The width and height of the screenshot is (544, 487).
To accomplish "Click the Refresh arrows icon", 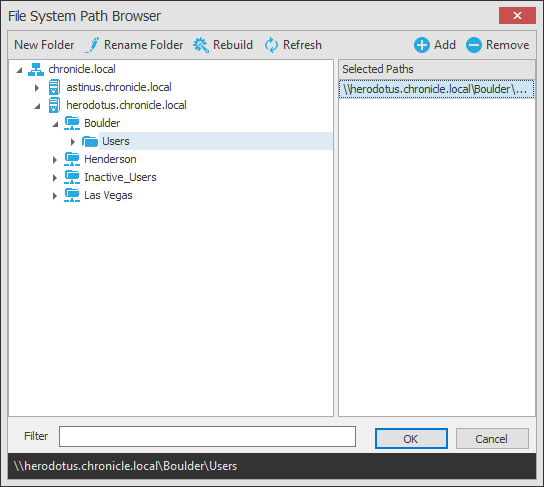I will [x=271, y=45].
